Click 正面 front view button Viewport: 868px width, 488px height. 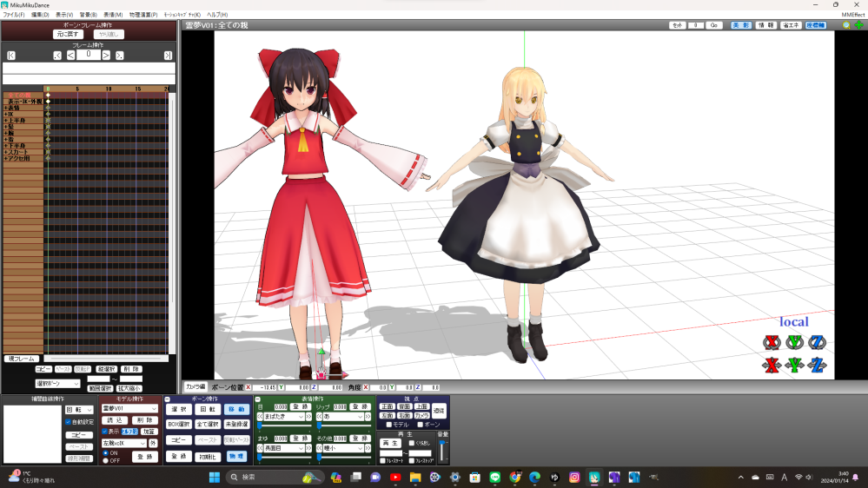(387, 406)
